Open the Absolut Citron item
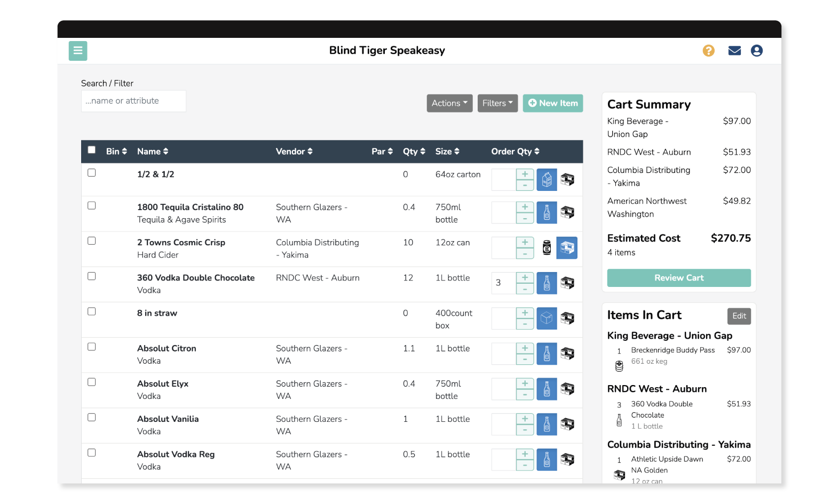This screenshot has height=504, width=839. point(167,348)
